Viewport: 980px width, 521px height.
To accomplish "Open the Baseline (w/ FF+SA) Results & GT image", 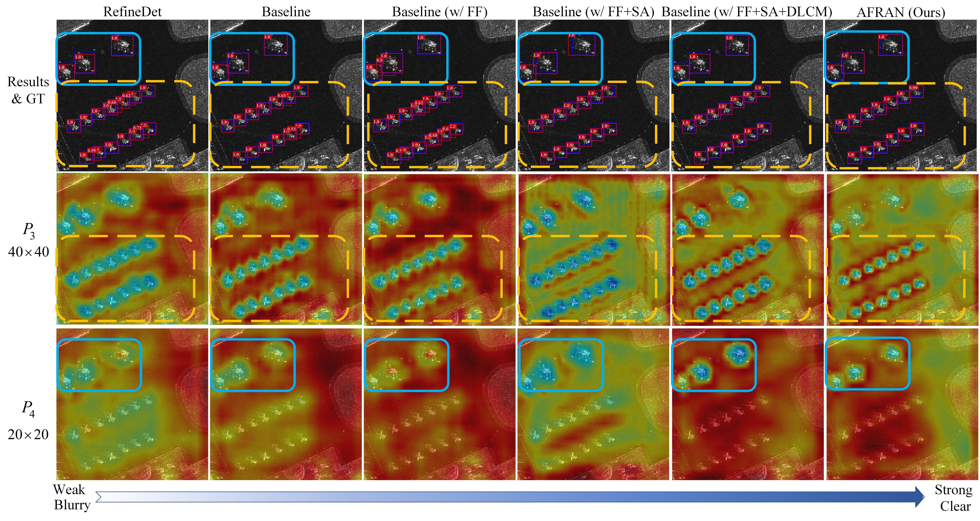I will click(x=593, y=96).
